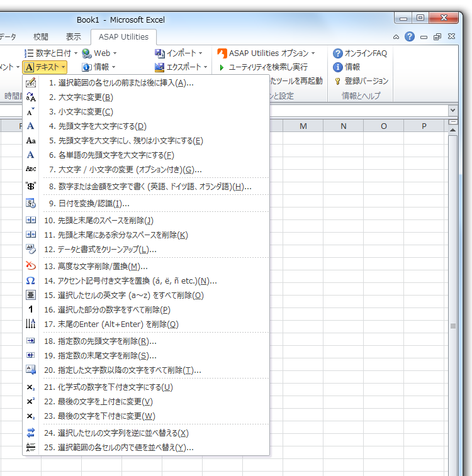Click 情報 in the 情報とヘルプ group
The height and width of the screenshot is (476, 472).
point(347,67)
